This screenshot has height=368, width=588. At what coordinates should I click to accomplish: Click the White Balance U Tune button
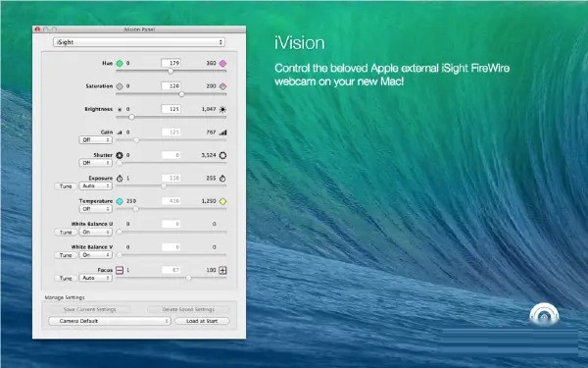tap(66, 233)
